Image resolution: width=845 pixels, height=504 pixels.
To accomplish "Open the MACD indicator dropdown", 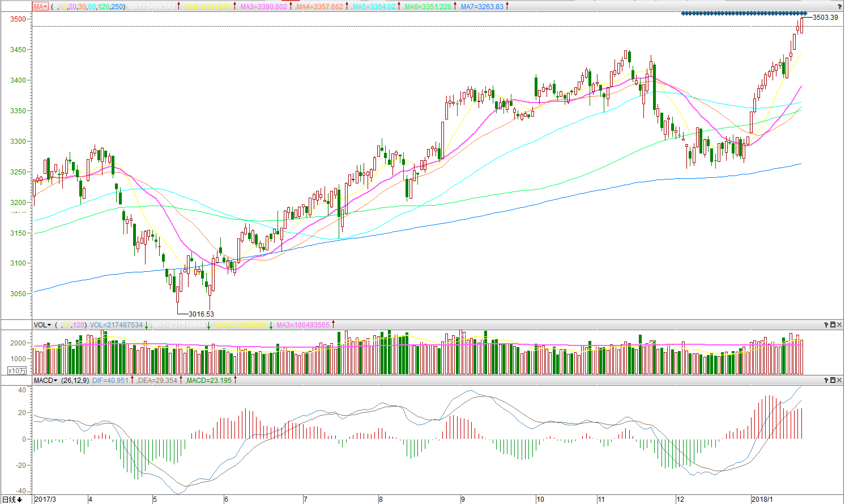I will click(45, 381).
